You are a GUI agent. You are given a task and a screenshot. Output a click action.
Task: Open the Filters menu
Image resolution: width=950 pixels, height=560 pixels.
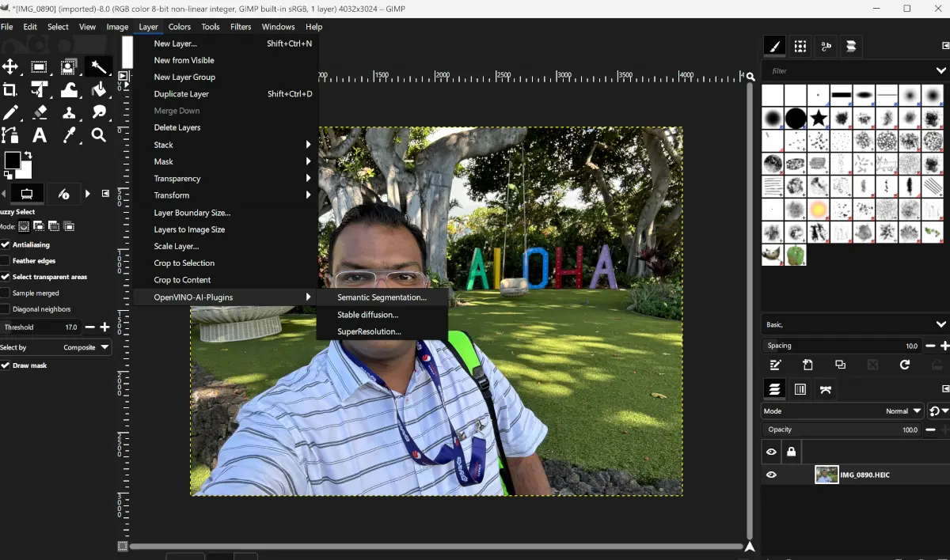241,26
